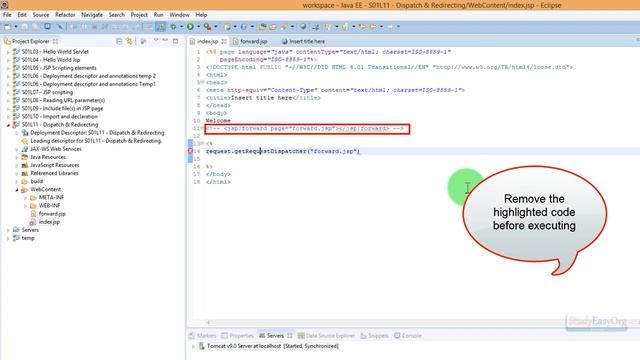Switch to the forward.jsp editor tab
640x360 pixels.
pyautogui.click(x=250, y=41)
